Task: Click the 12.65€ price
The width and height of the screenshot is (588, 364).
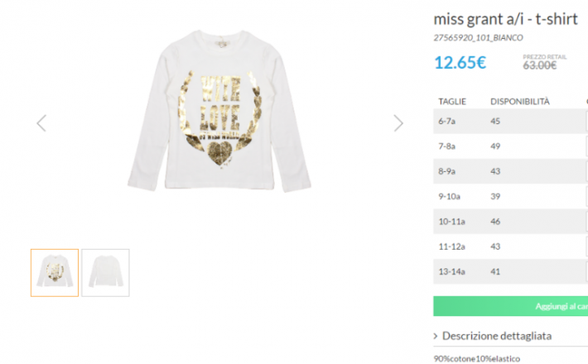Action: (460, 62)
